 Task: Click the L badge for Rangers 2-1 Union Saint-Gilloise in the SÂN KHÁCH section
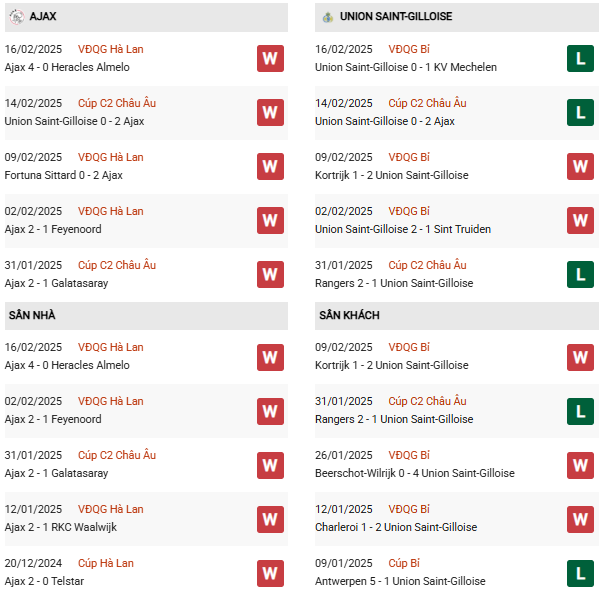pyautogui.click(x=580, y=412)
